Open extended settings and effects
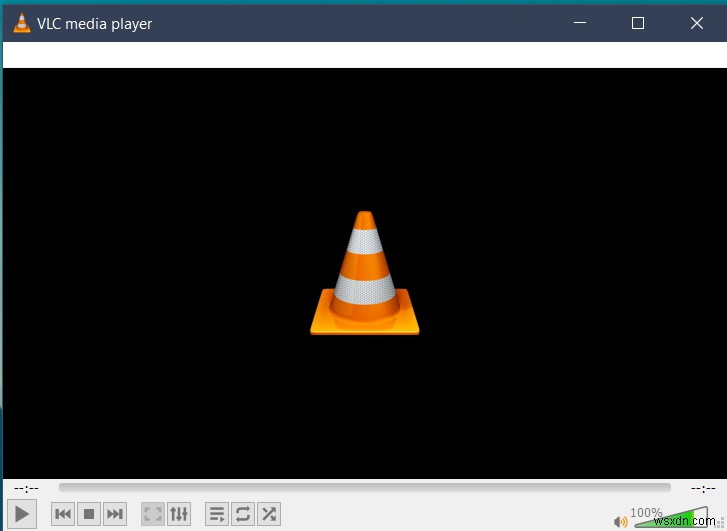Viewport: 727px width, 531px height. (x=179, y=514)
